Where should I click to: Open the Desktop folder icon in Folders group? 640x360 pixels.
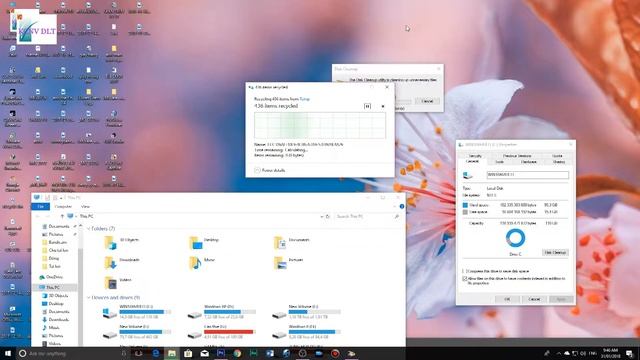[x=196, y=242]
